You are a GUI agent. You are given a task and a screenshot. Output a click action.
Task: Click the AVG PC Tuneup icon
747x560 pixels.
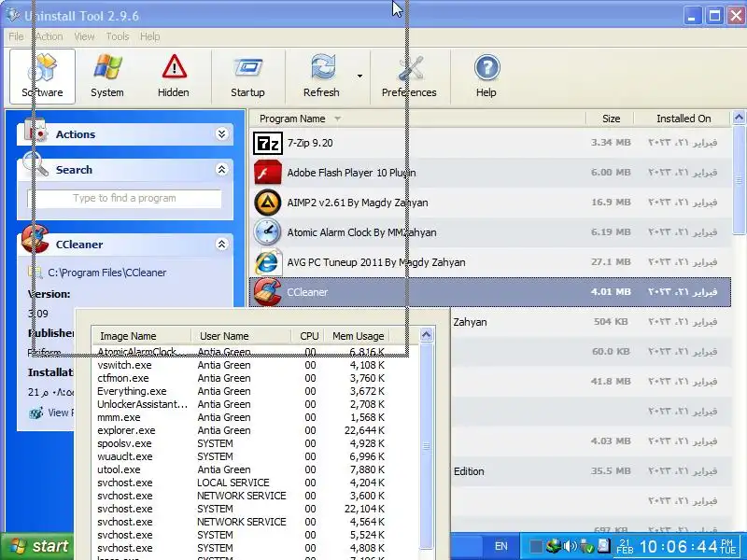point(267,262)
